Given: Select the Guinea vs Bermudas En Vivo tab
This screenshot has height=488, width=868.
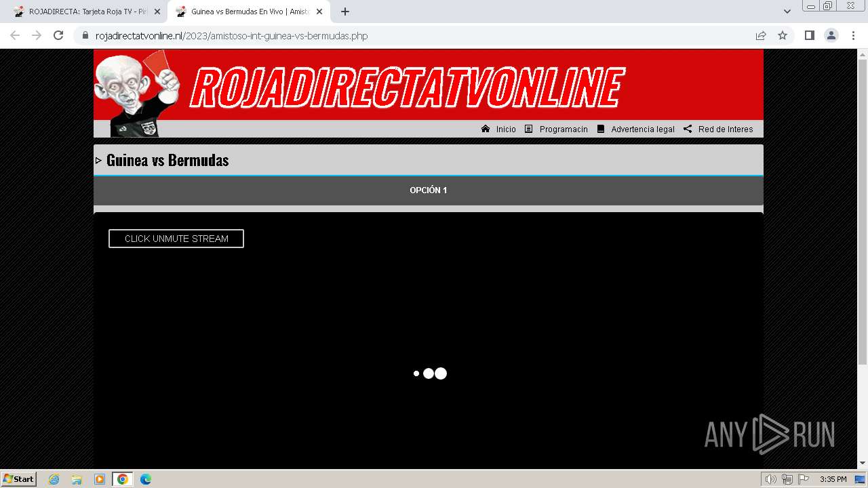Looking at the screenshot, I should pyautogui.click(x=248, y=12).
